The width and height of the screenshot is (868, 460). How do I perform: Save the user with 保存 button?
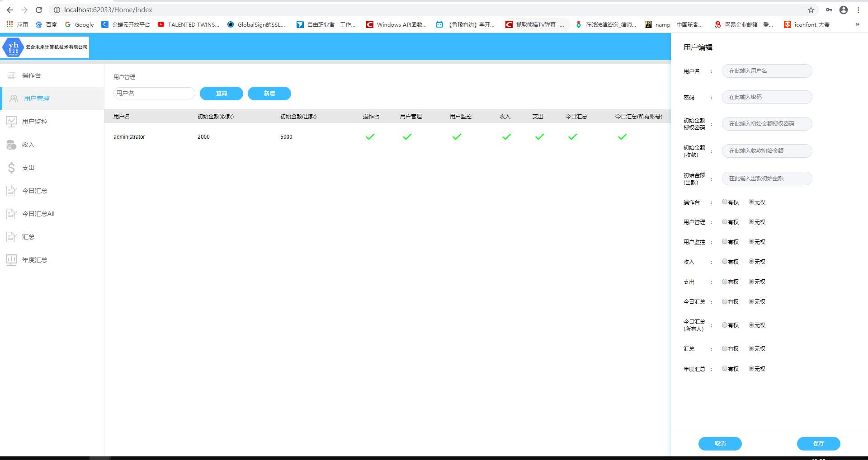pos(818,444)
